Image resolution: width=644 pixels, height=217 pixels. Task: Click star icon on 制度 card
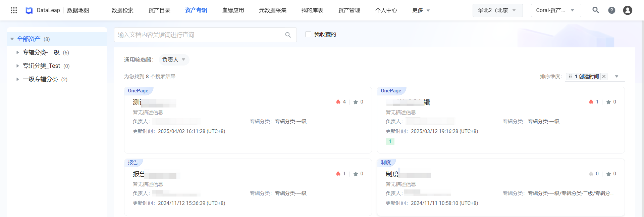pos(608,174)
